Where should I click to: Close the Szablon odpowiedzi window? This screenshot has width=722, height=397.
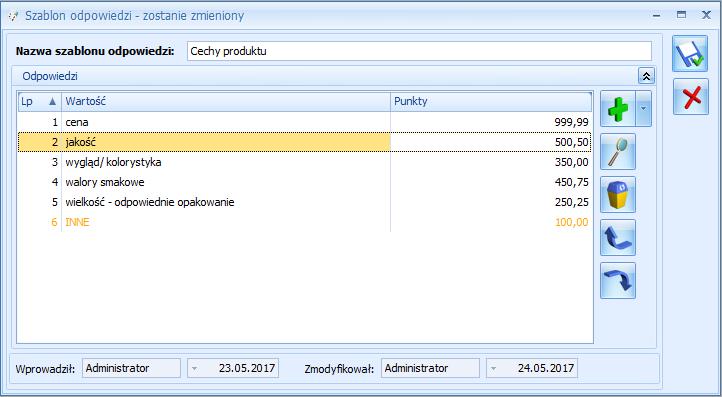(706, 15)
